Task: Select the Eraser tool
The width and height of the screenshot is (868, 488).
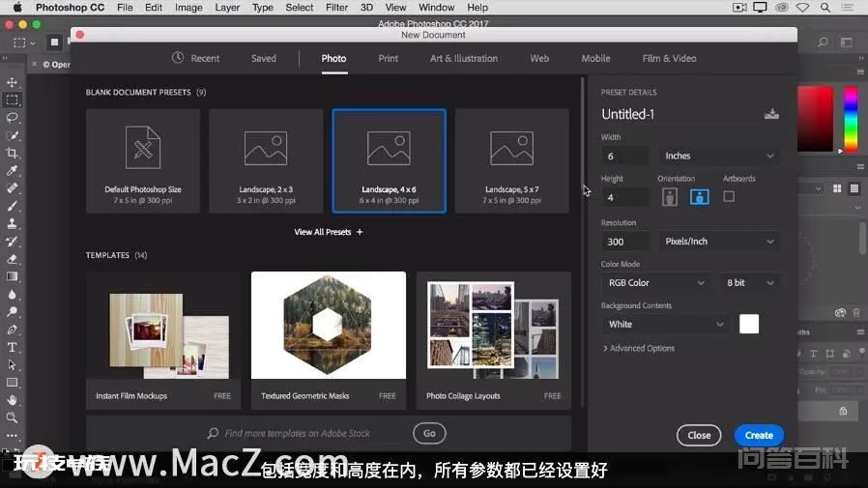Action: [x=12, y=259]
